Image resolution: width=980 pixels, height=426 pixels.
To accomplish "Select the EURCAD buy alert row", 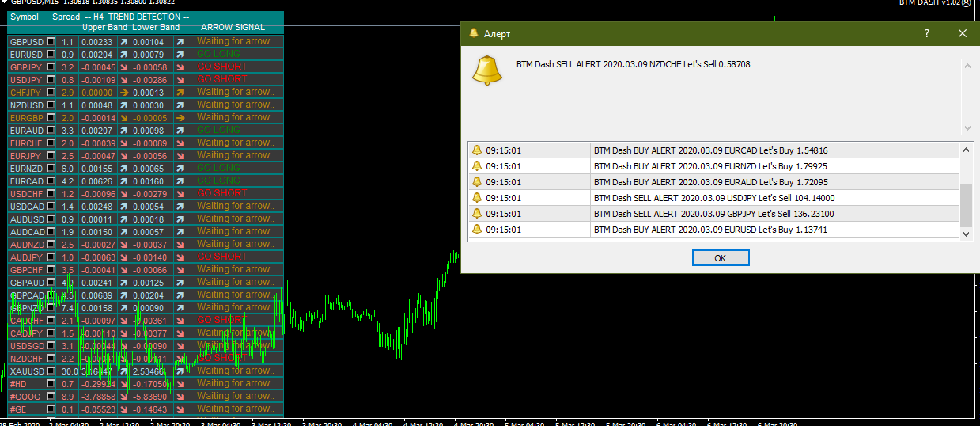I will 713,150.
